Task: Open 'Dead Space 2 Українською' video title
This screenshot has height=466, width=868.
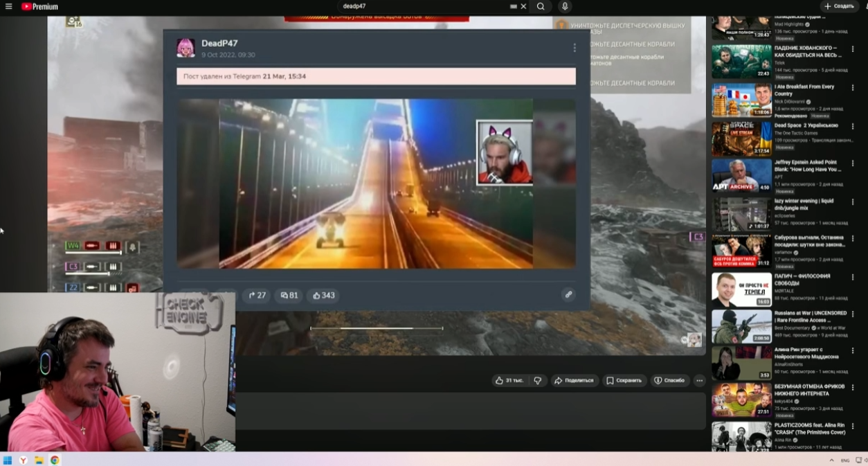Action: (806, 125)
